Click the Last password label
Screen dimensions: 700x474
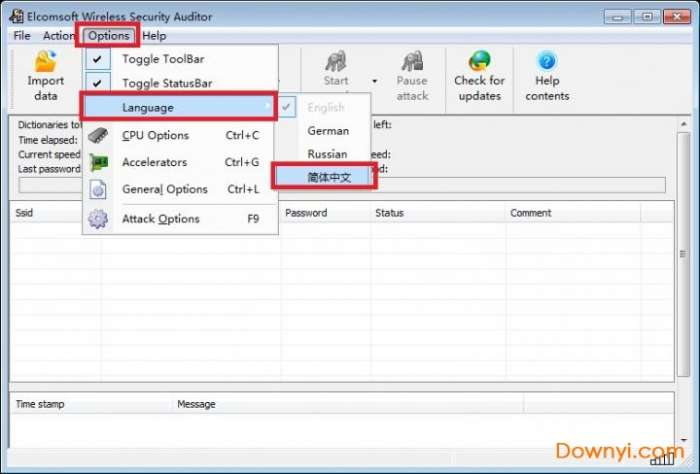49,169
